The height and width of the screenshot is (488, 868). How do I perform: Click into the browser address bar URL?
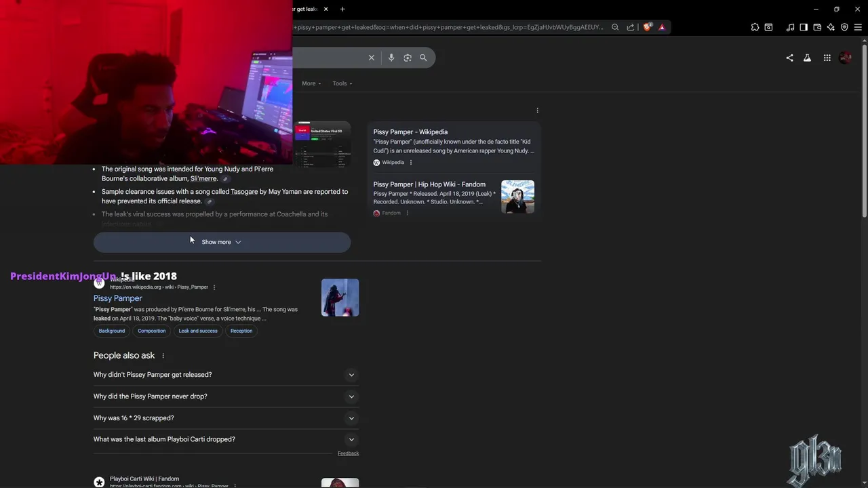pos(448,27)
